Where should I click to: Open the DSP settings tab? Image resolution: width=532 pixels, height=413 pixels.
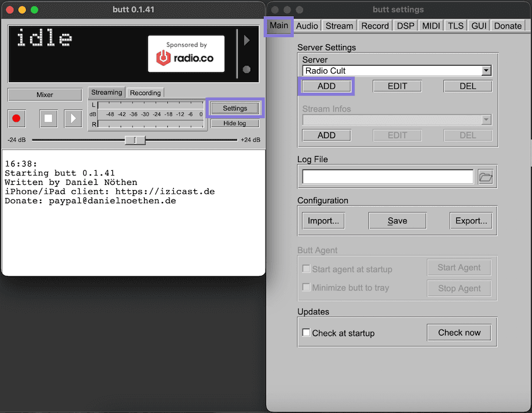click(x=406, y=25)
